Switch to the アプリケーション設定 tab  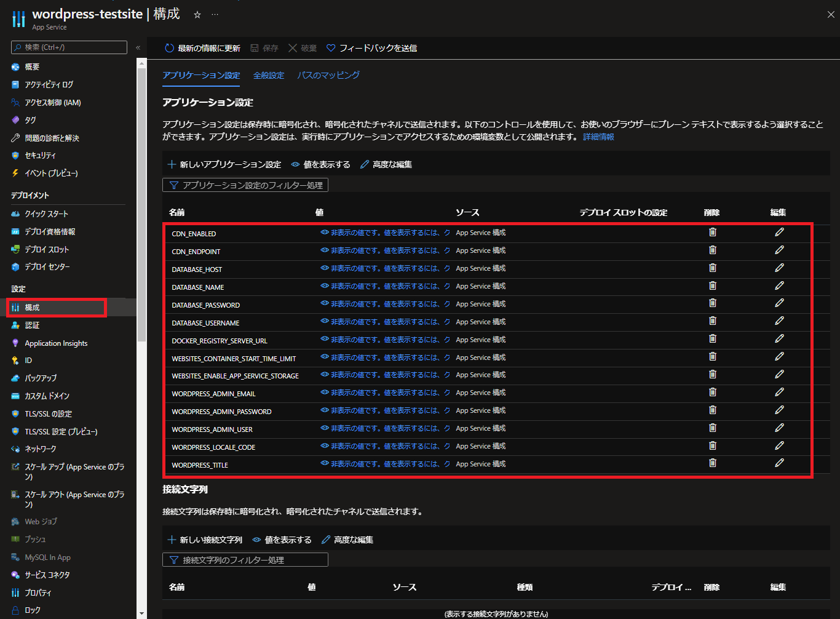tap(201, 75)
